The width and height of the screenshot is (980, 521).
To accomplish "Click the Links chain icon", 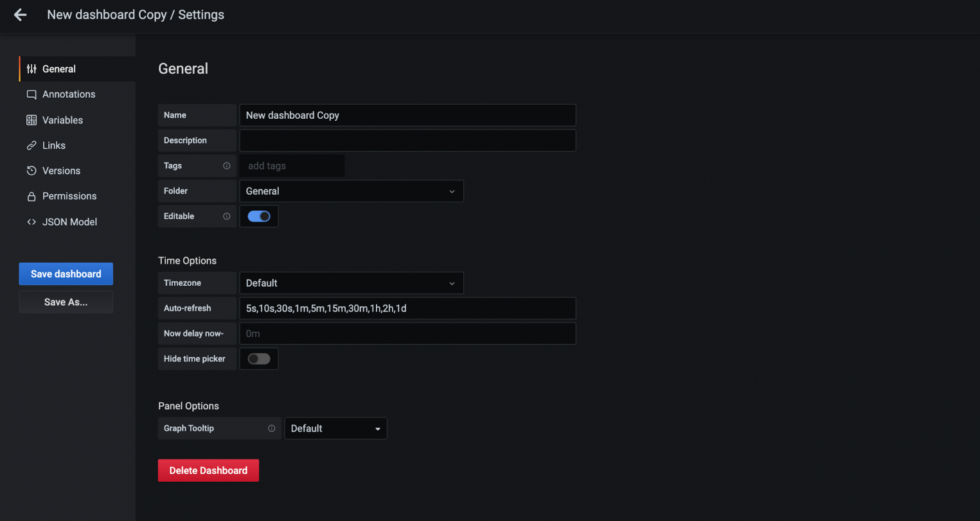I will click(x=31, y=146).
